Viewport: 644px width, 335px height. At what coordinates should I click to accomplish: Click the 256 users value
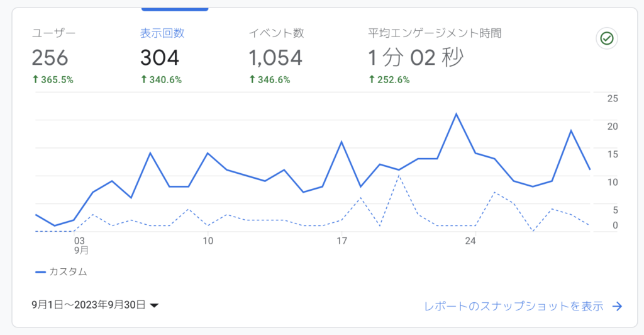tap(50, 57)
